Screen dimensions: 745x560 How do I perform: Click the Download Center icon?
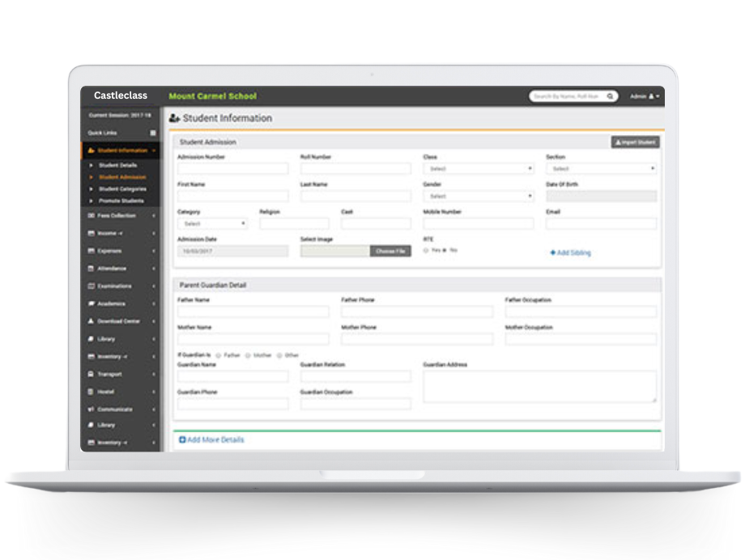(x=92, y=321)
